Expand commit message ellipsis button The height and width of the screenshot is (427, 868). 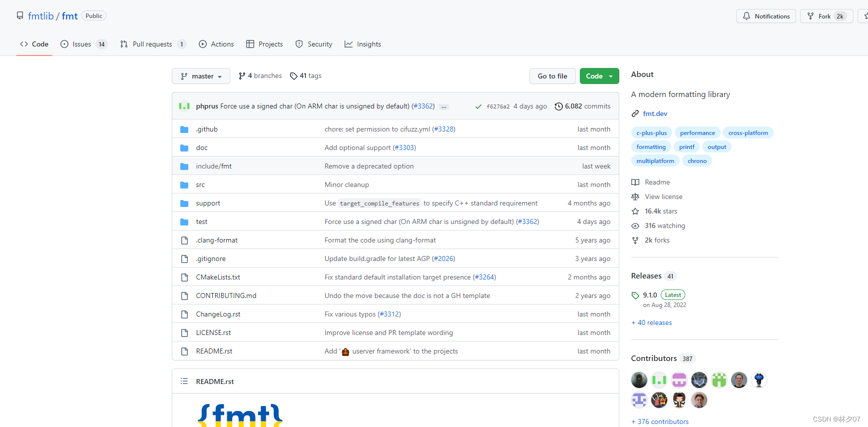(444, 106)
